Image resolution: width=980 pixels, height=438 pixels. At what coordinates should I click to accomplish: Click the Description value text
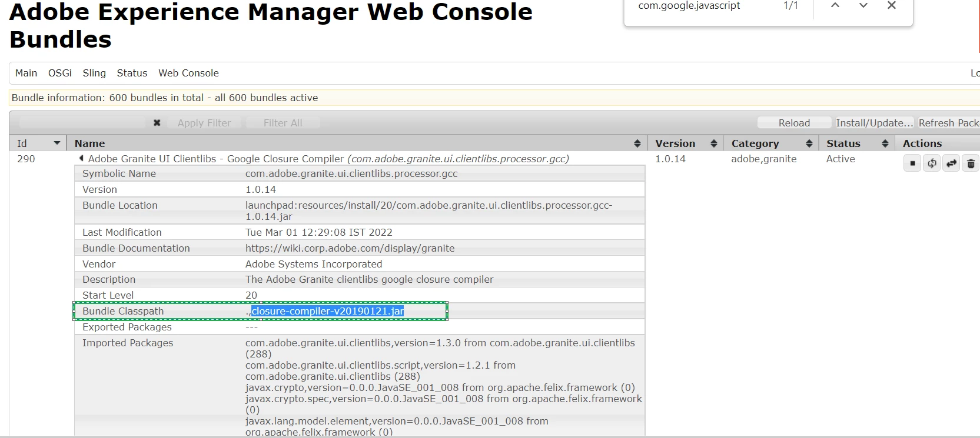369,279
